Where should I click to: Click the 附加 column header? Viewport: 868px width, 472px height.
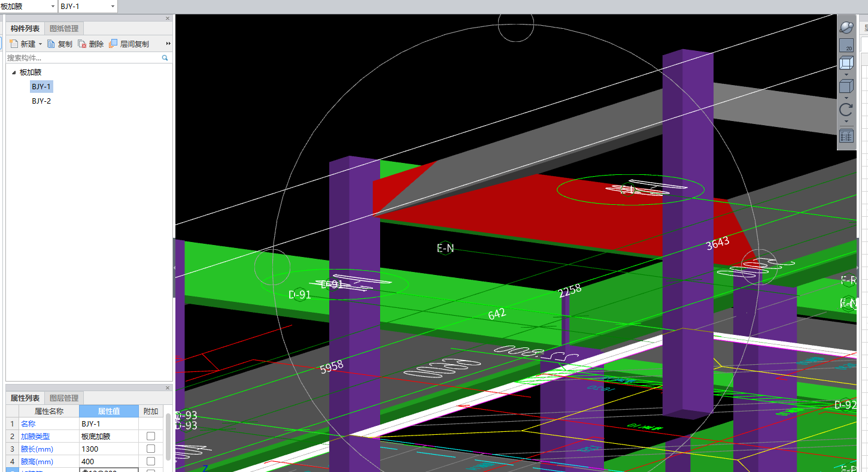pos(151,411)
